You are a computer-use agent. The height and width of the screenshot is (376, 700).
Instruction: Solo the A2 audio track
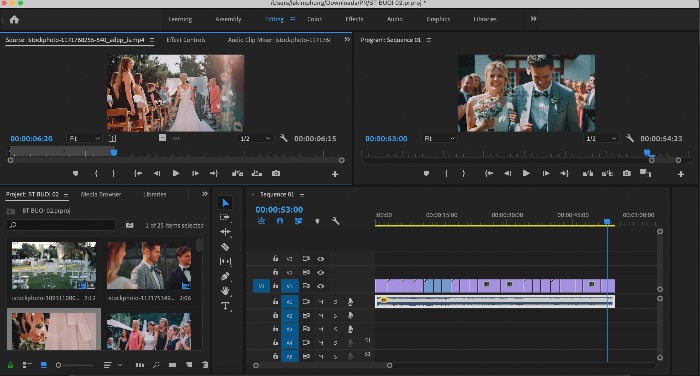click(x=336, y=316)
